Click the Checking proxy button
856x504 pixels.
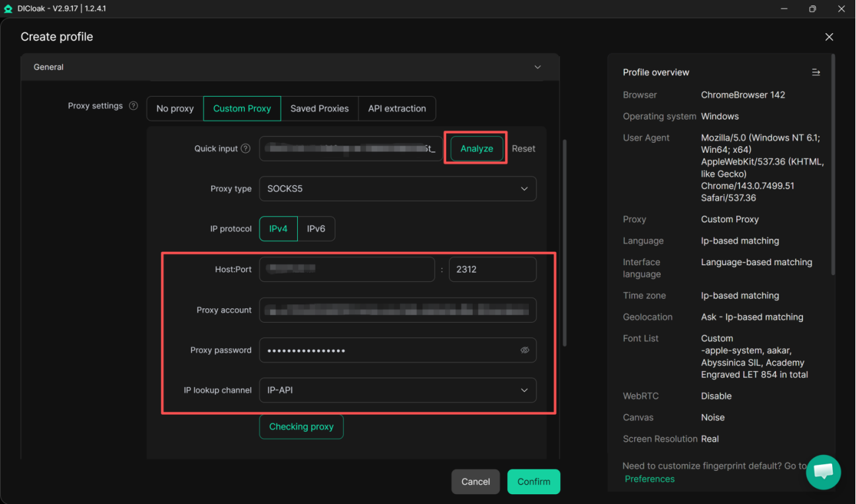point(301,427)
